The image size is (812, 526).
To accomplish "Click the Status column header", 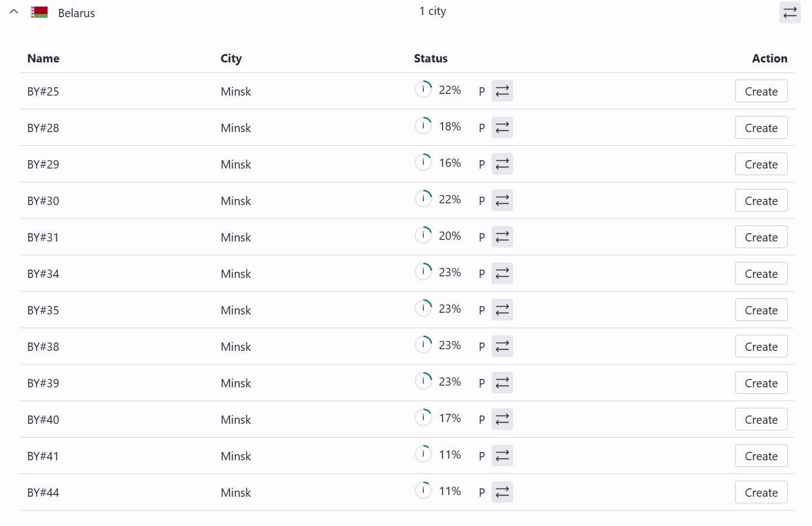I will (431, 59).
